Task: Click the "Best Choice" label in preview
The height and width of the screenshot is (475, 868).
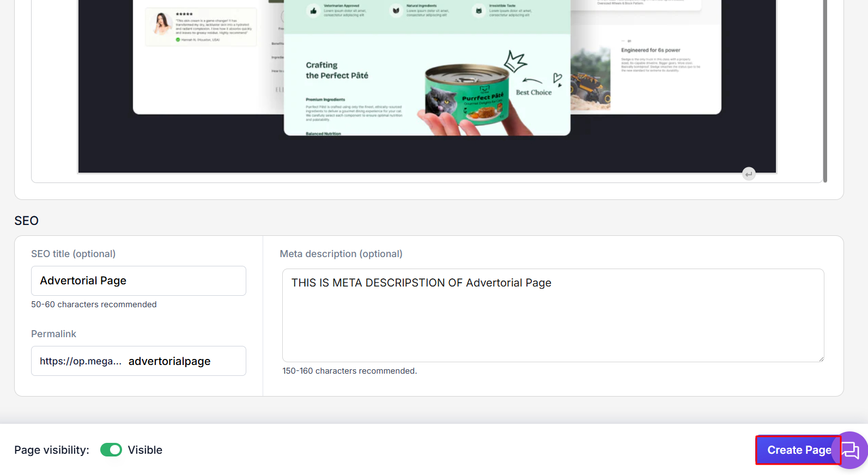Action: pos(533,93)
